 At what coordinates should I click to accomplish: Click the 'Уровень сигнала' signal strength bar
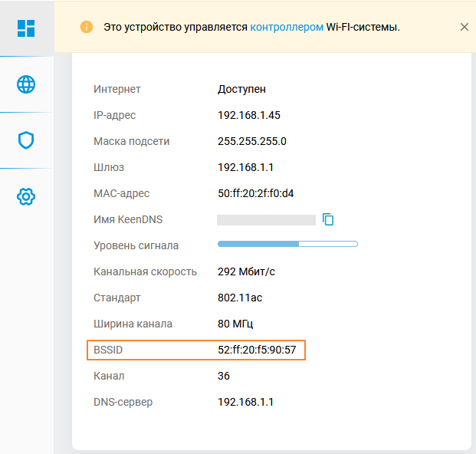click(287, 245)
